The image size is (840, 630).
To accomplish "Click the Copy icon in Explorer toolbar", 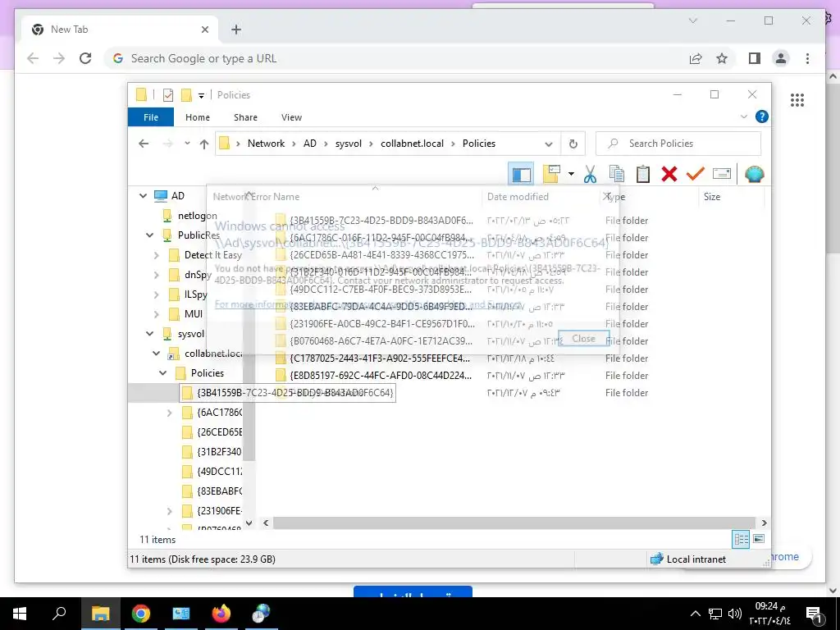I will point(617,174).
